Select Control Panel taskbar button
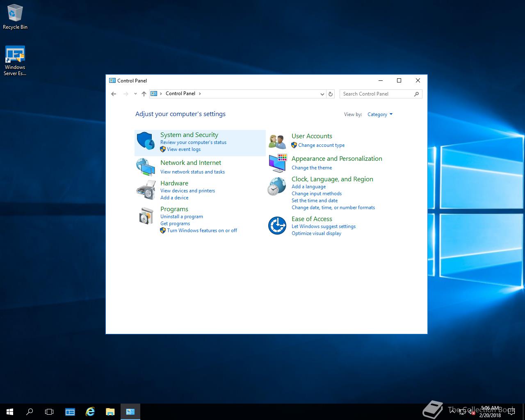The image size is (525, 420). (130, 412)
